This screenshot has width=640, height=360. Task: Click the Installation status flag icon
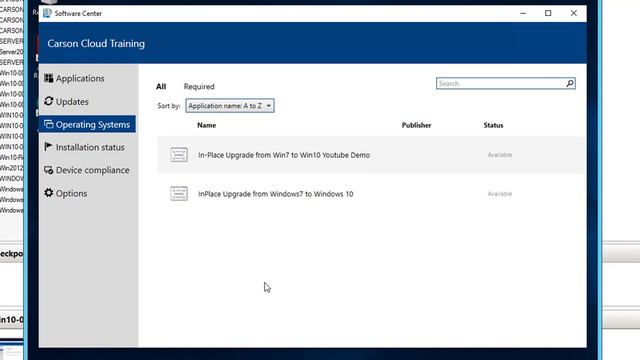coord(48,147)
